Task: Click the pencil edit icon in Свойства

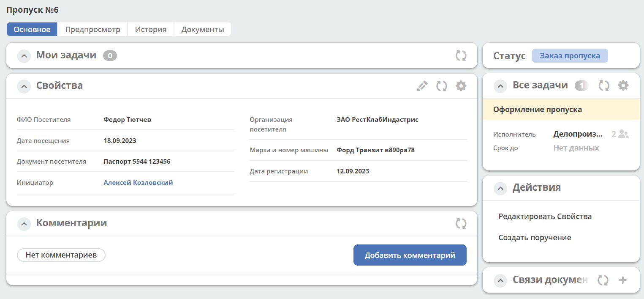Action: click(422, 86)
